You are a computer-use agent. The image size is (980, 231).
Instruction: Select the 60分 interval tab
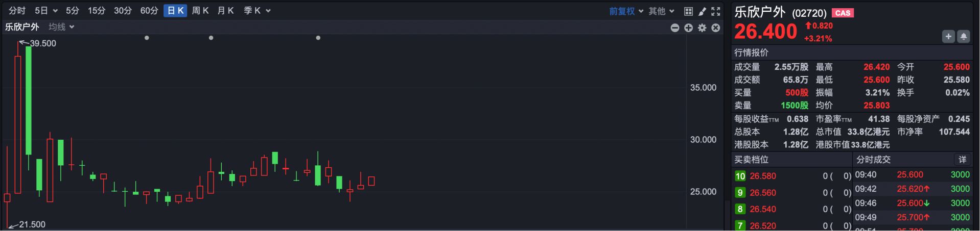(149, 11)
